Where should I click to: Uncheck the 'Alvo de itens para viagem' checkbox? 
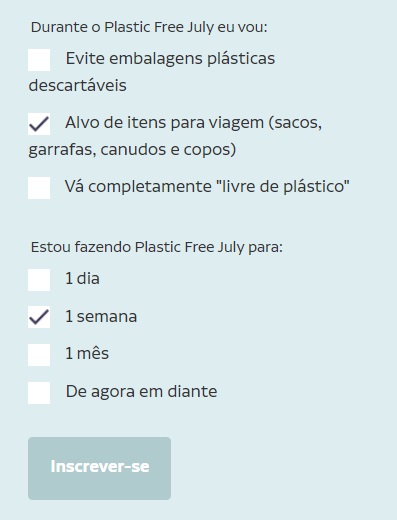[39, 124]
